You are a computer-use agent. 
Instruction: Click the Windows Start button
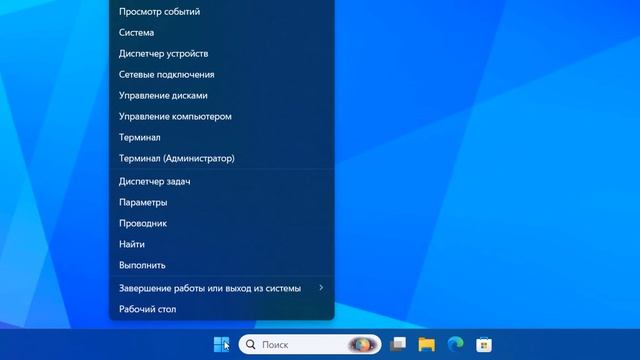click(x=222, y=344)
